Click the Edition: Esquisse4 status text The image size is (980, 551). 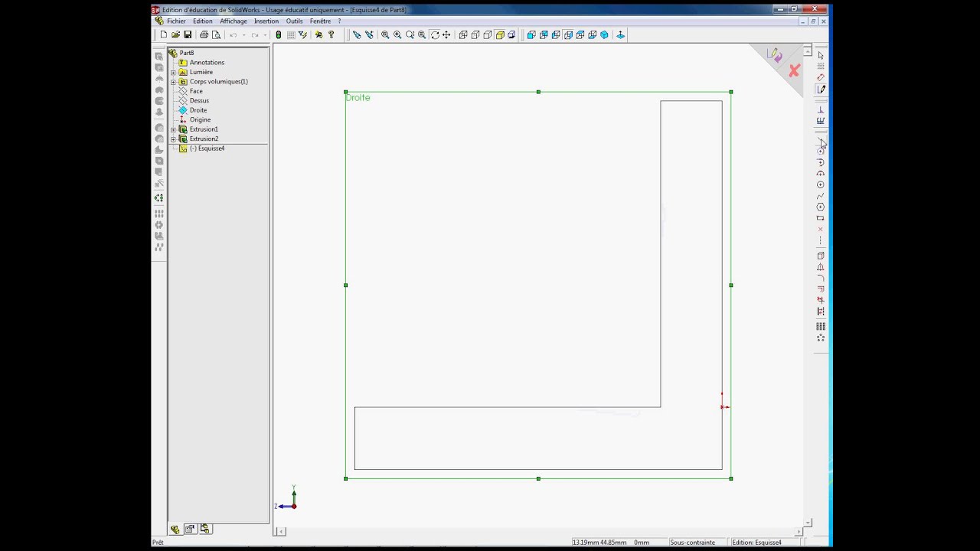pyautogui.click(x=756, y=543)
